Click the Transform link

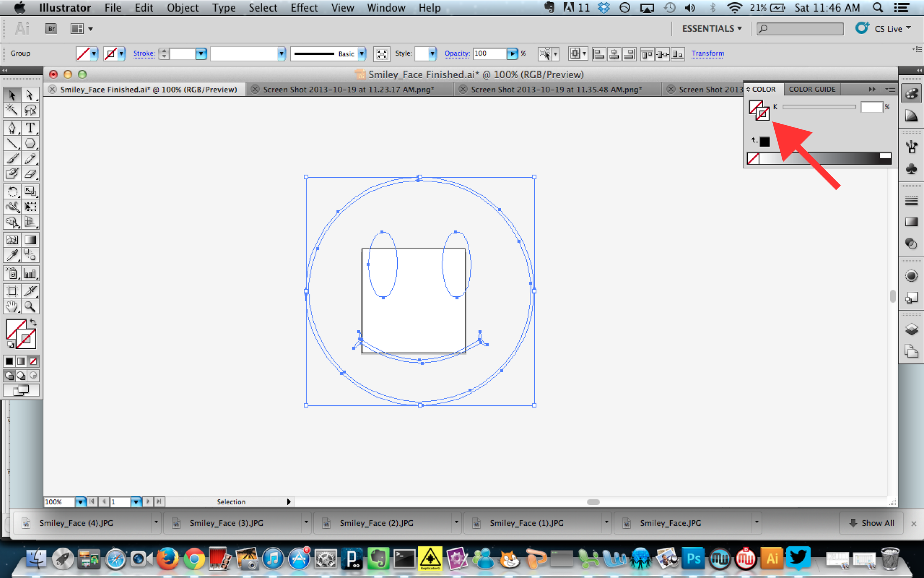pyautogui.click(x=708, y=54)
